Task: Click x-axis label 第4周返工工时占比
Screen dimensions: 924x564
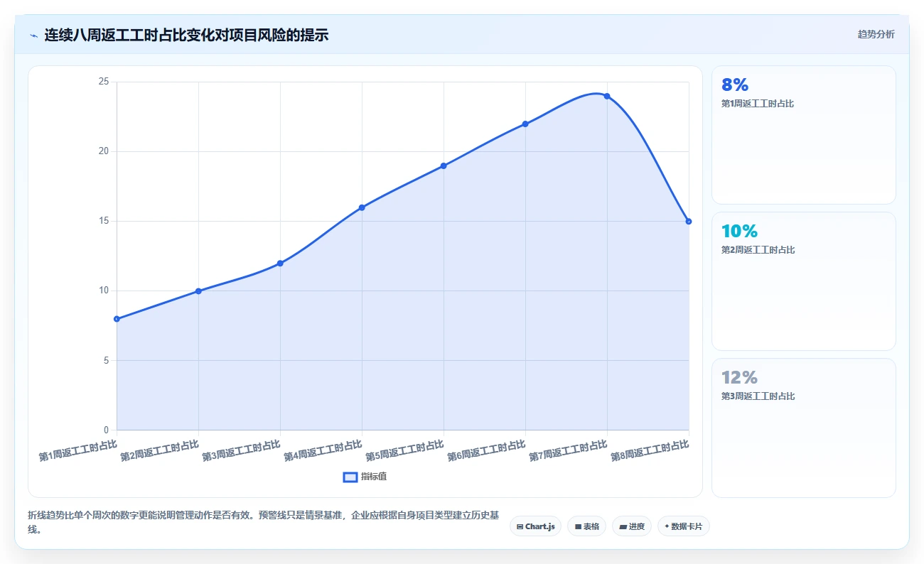Action: pyautogui.click(x=323, y=451)
